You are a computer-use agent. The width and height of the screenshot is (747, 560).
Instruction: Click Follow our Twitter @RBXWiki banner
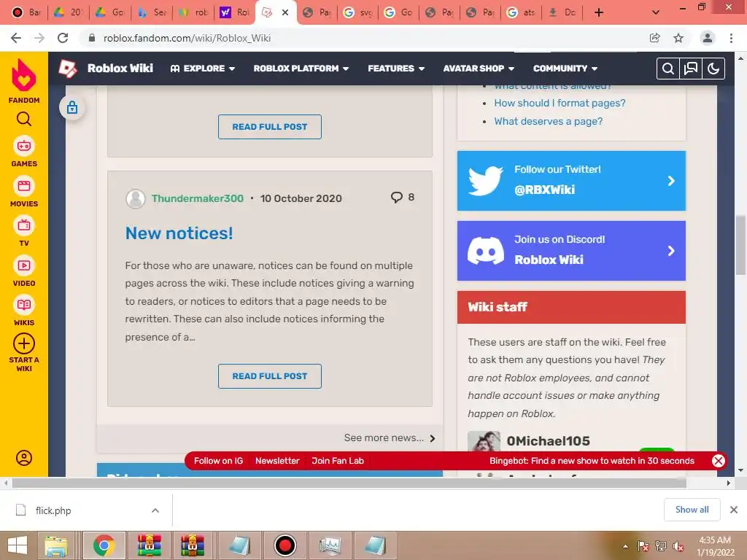[x=571, y=181]
